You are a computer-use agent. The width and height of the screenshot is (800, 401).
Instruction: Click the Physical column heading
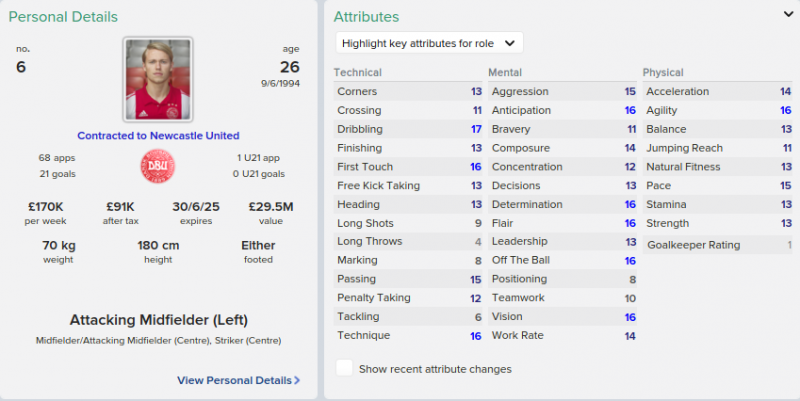[x=663, y=72]
